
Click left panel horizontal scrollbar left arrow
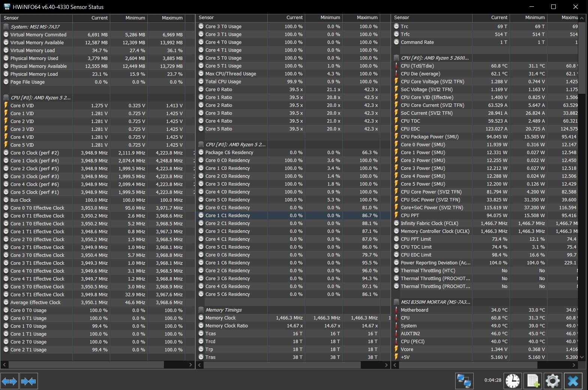click(x=4, y=364)
